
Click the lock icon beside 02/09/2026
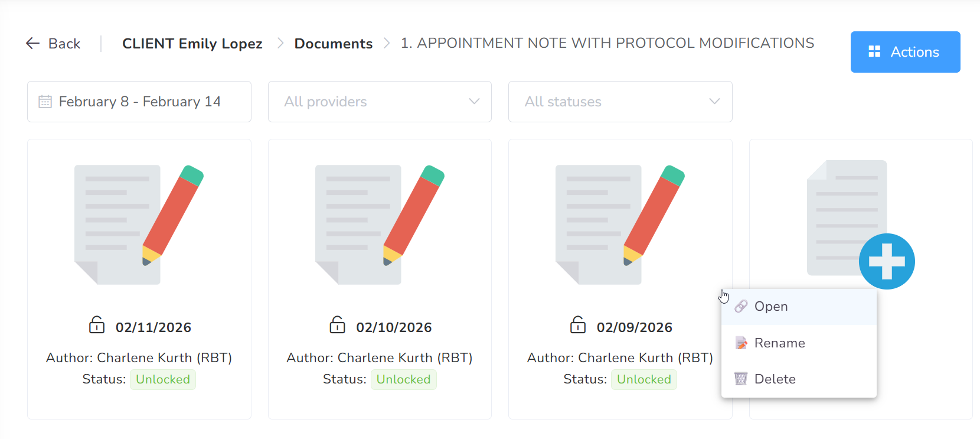578,325
